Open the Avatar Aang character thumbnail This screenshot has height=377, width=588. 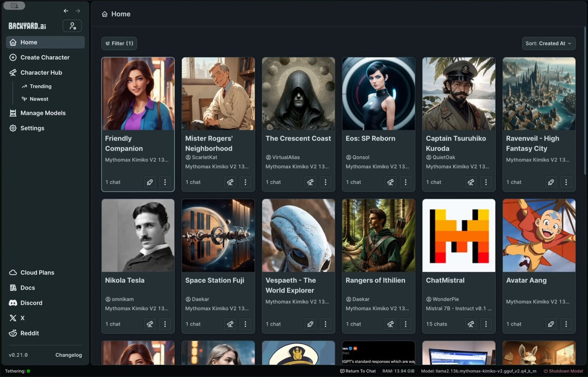(539, 235)
